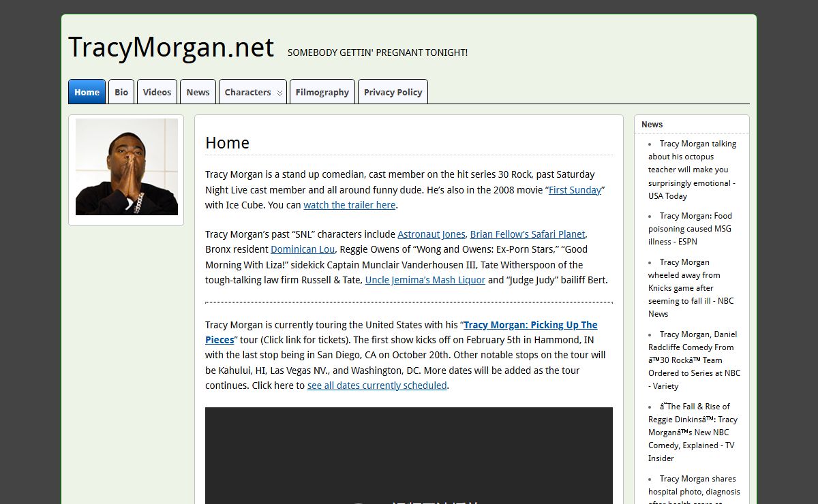Go to the Videos tab
This screenshot has width=818, height=504.
coord(157,92)
